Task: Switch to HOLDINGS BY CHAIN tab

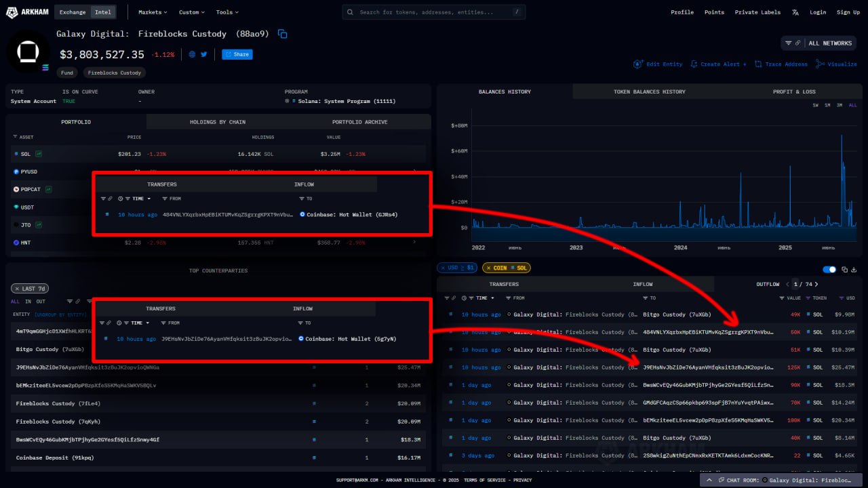Action: (218, 122)
